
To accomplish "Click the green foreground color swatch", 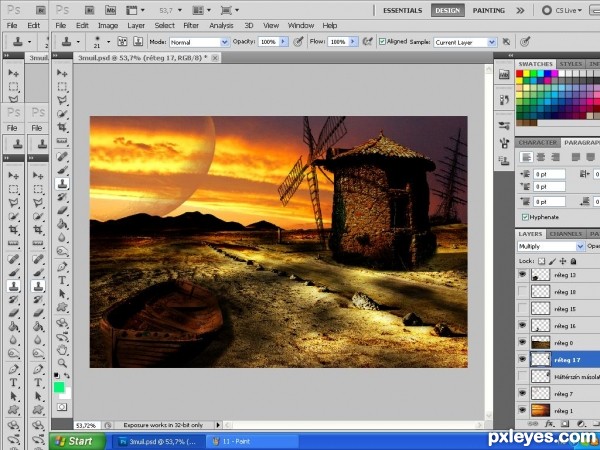I will click(x=59, y=387).
